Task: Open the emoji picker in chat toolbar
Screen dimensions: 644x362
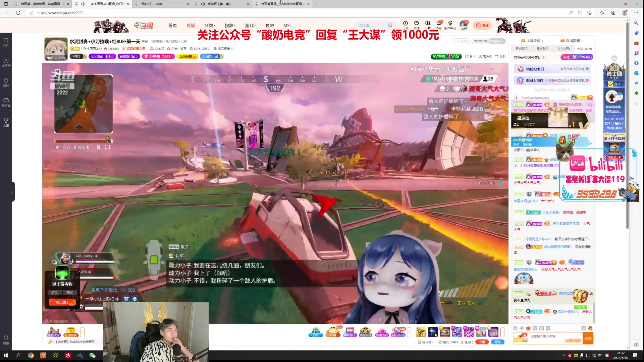Action: tap(515, 328)
